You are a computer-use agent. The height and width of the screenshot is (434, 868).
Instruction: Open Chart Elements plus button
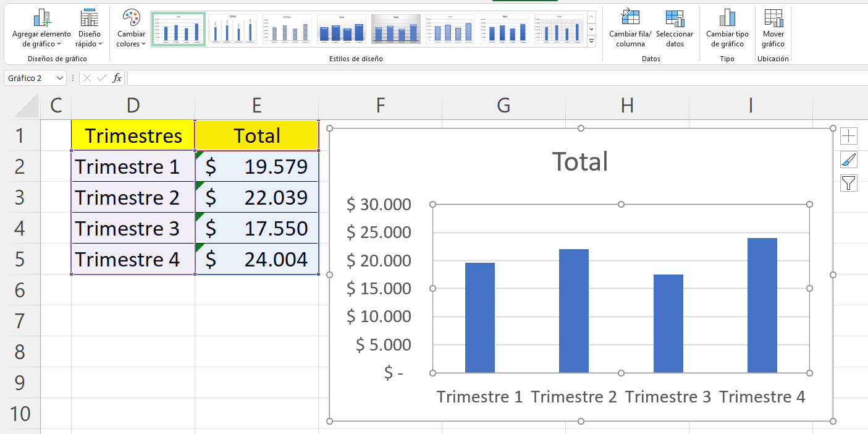tap(849, 136)
